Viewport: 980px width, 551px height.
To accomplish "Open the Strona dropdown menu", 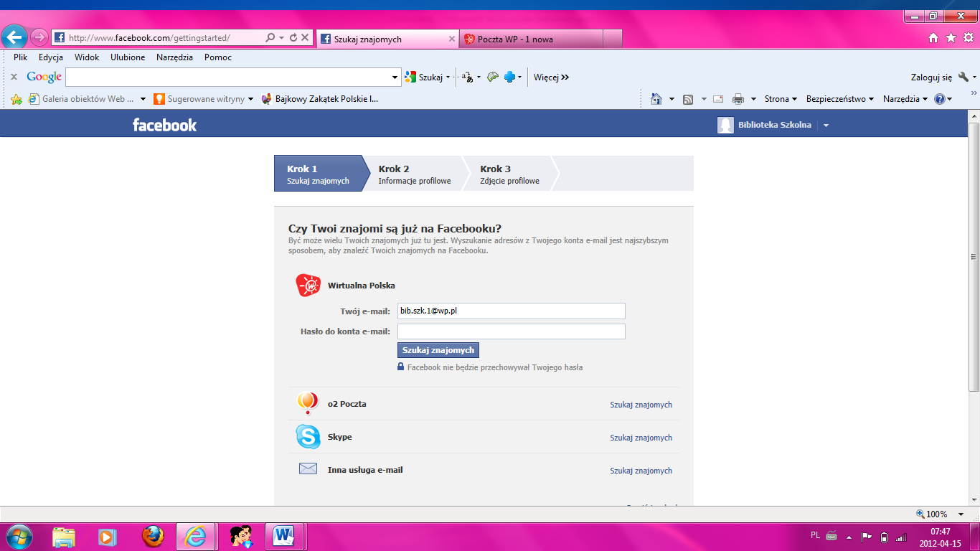I will [781, 99].
